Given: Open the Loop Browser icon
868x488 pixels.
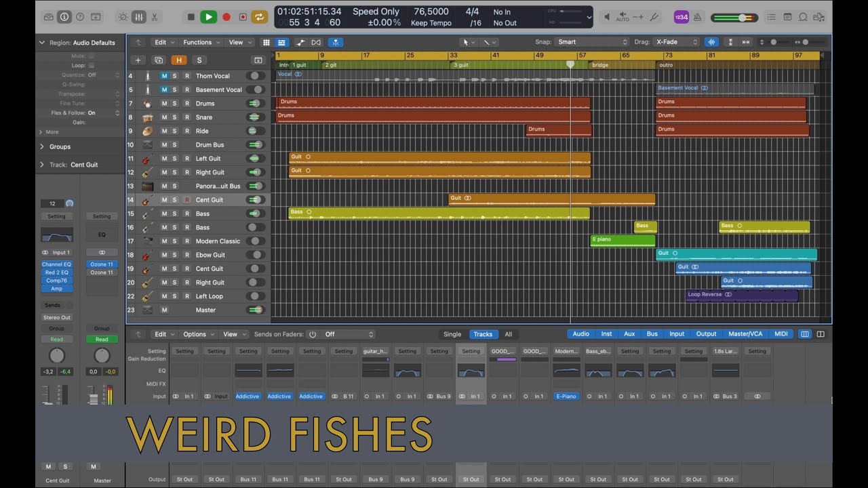Looking at the screenshot, I should click(804, 17).
